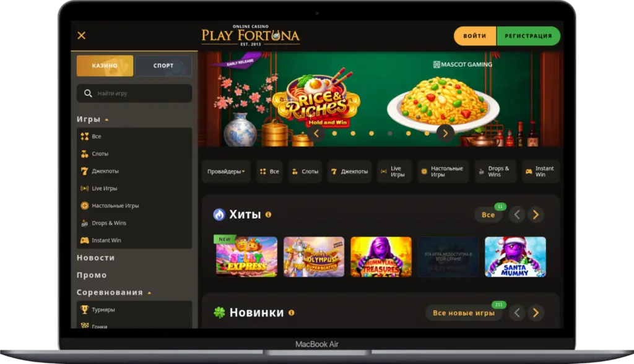Screen dimensions: 634x364
Task: Open the Провайдеры dropdown
Action: 226,171
